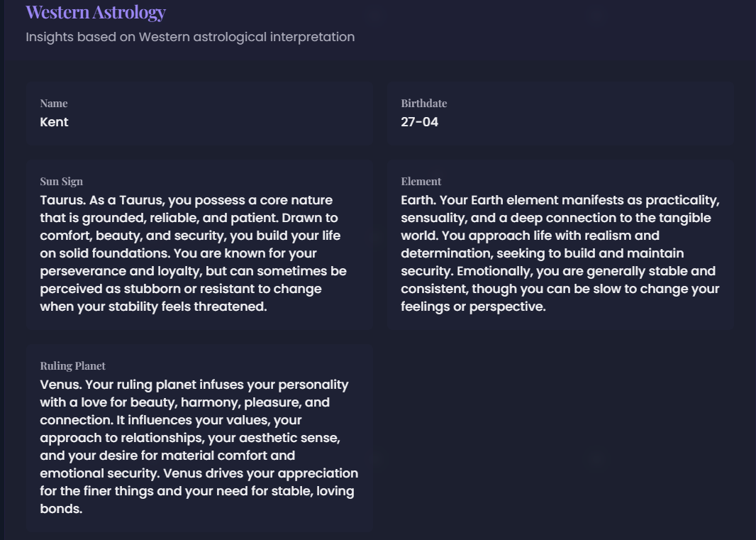Click the Western astrological interpretation subtitle
Image resolution: width=756 pixels, height=540 pixels.
[x=190, y=37]
